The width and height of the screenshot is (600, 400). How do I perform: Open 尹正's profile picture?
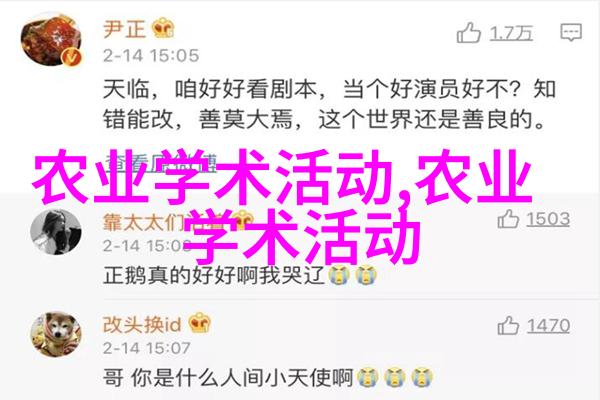point(51,39)
